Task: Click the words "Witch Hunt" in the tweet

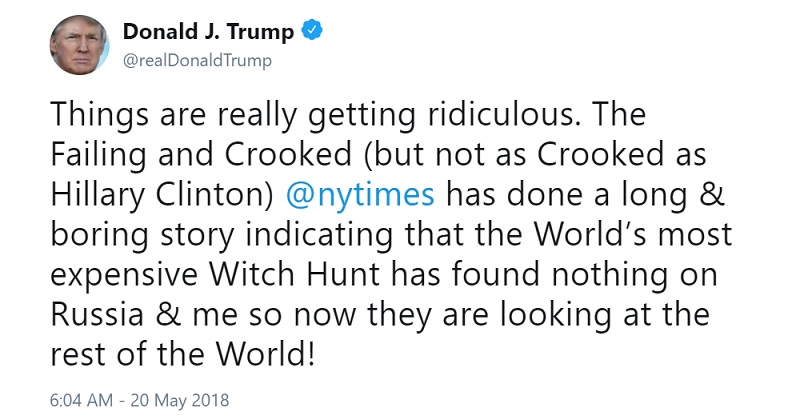Action: 295,274
